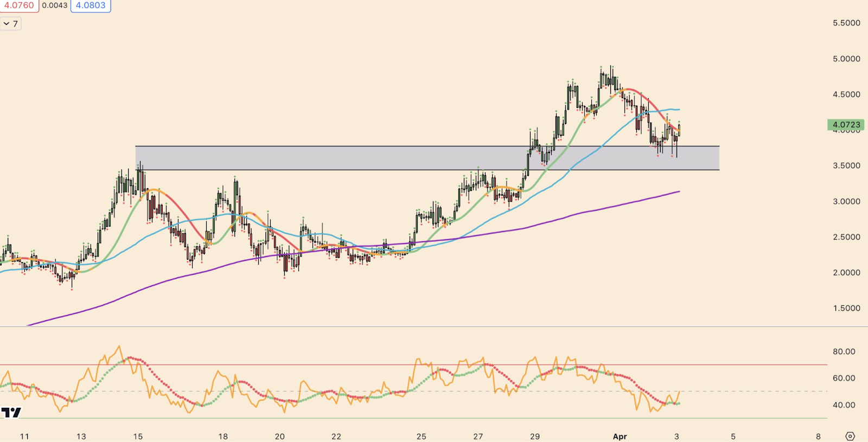Viewport: 868px width, 442px height.
Task: Click the blue buy price 4.0803 button
Action: (x=91, y=5)
